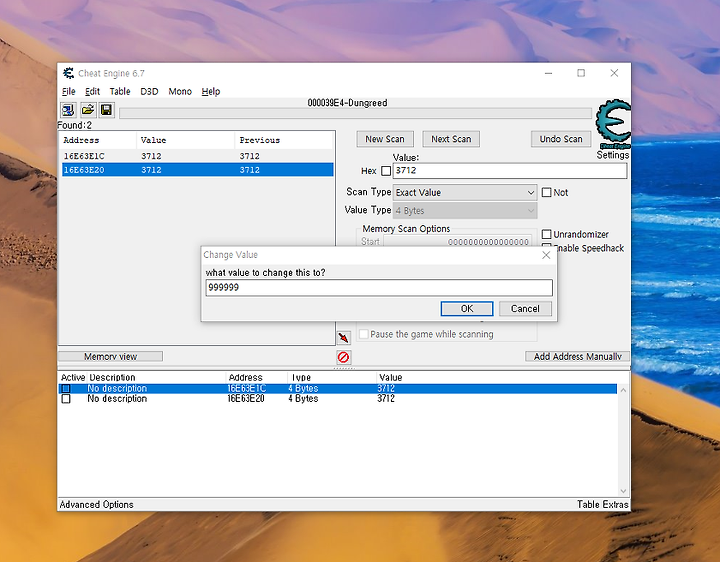Click the Address column header in results
Image resolution: width=720 pixels, height=562 pixels.
(x=99, y=140)
